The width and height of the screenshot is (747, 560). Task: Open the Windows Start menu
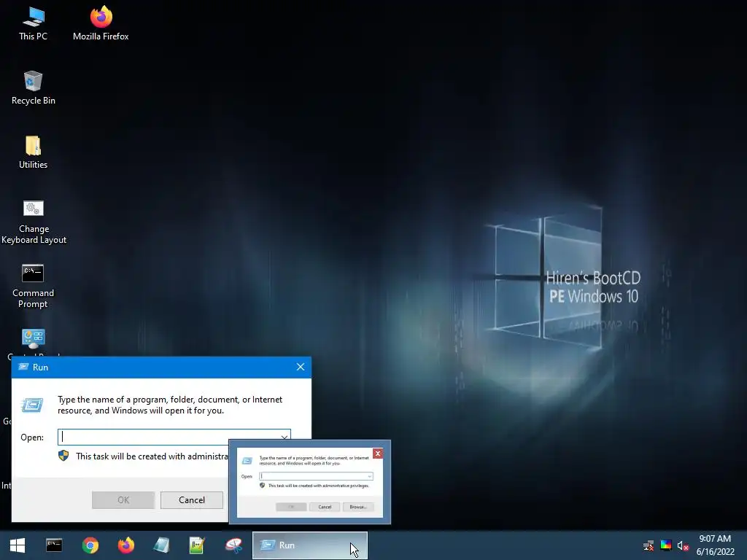point(18,545)
